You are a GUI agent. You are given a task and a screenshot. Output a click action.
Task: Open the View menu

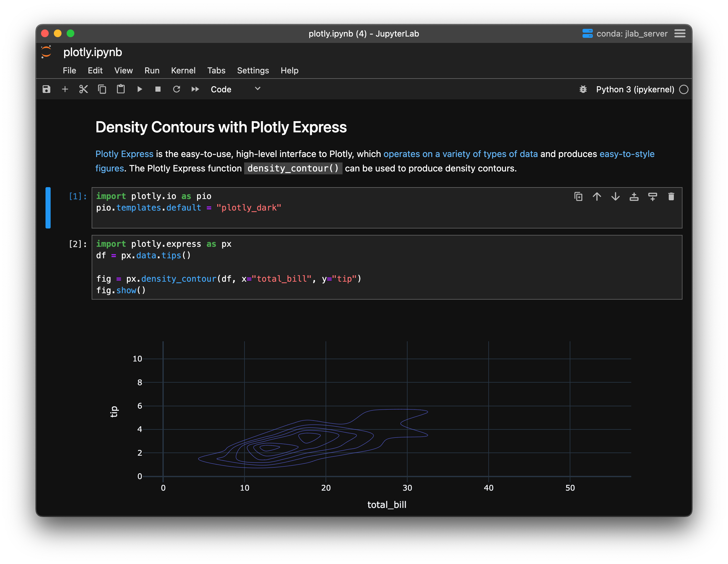pos(123,71)
